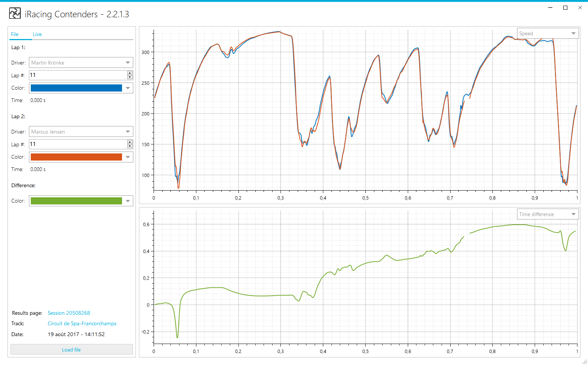588x365 pixels.
Task: Close the iRacing Contenders window
Action: point(580,8)
